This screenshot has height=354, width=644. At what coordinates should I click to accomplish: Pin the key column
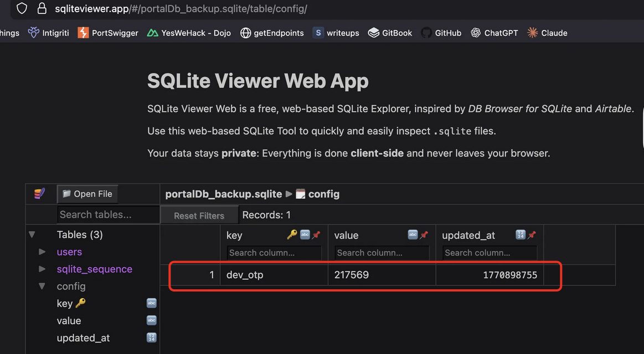[316, 235]
